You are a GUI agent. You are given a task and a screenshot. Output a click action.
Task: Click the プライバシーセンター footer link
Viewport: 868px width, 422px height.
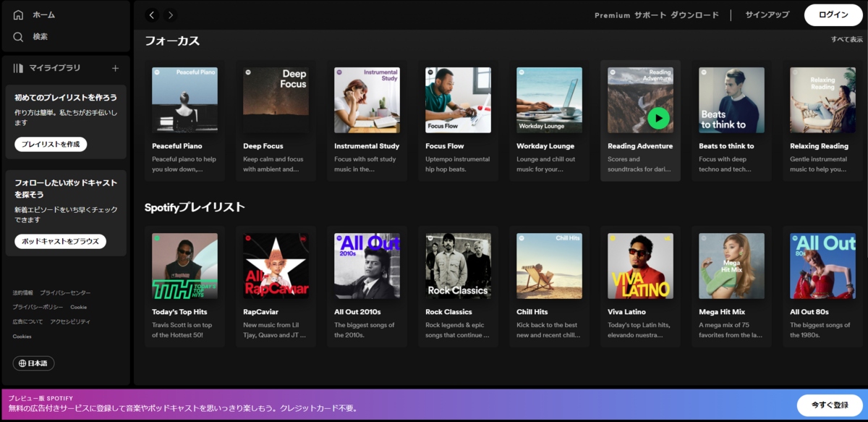(65, 293)
